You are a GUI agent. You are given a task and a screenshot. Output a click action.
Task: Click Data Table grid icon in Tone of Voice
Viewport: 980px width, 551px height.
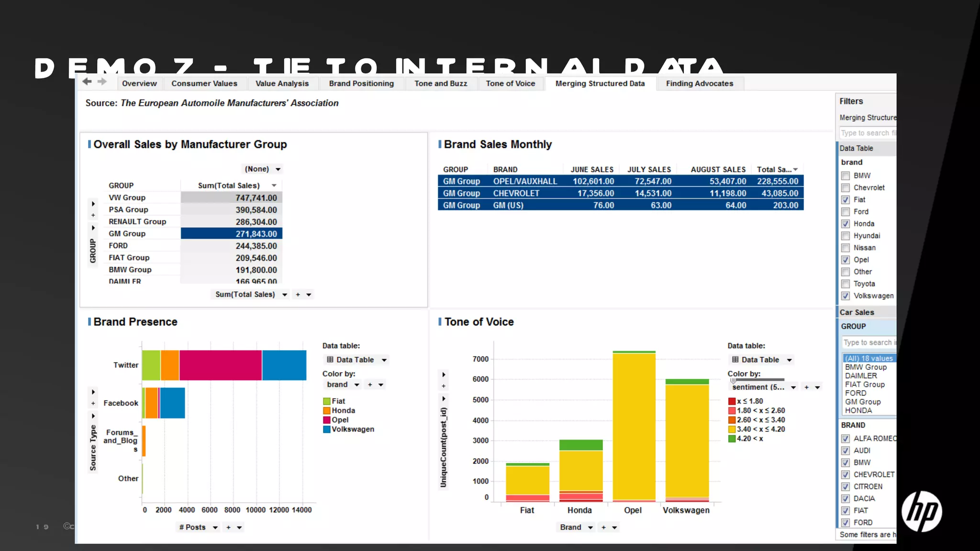tap(735, 360)
